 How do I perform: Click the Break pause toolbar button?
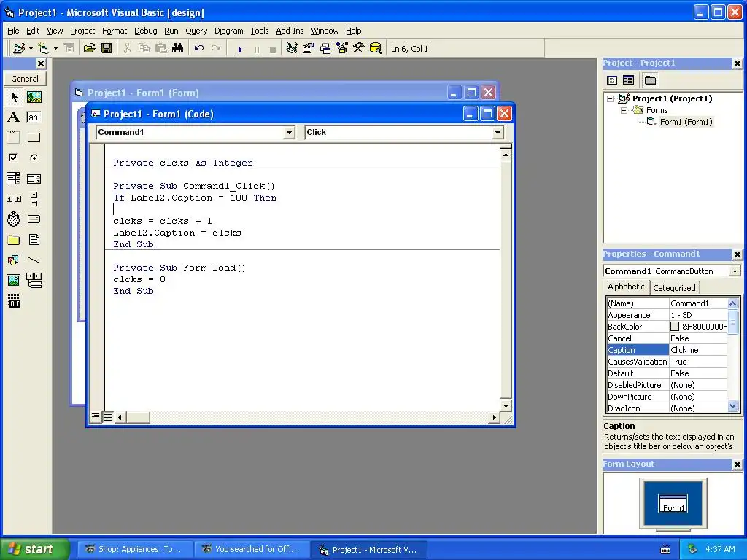tap(257, 49)
